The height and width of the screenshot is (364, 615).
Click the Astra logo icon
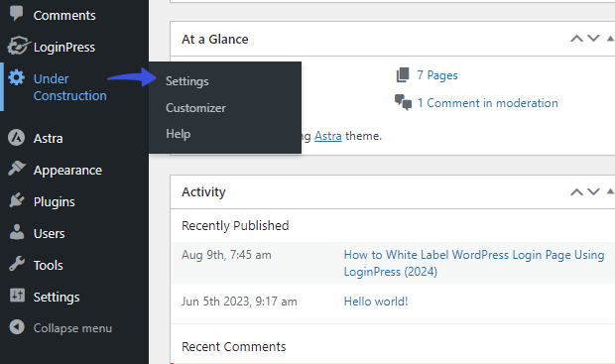click(17, 138)
